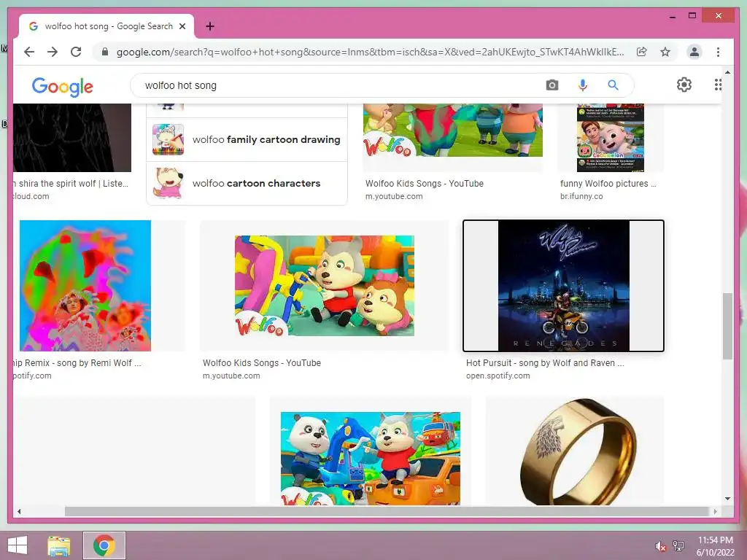The image size is (747, 560).
Task: Choose wolfoo cartoon characters suggestion
Action: click(x=247, y=183)
